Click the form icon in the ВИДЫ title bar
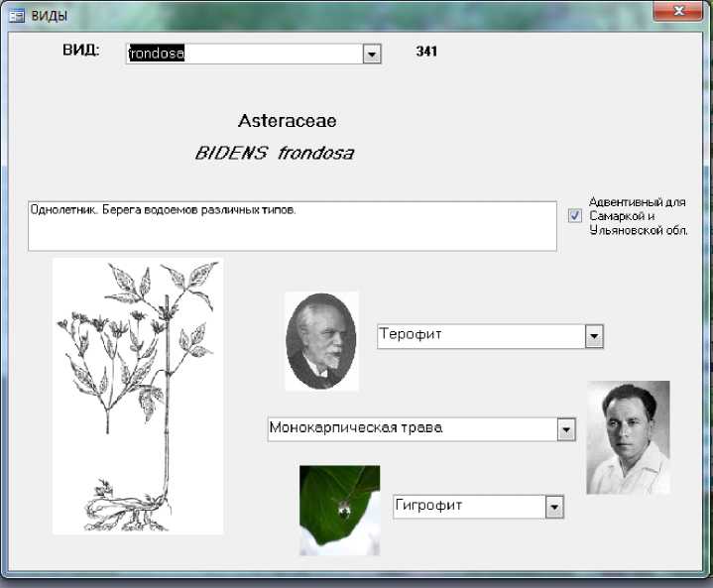The image size is (713, 588). click(x=17, y=16)
